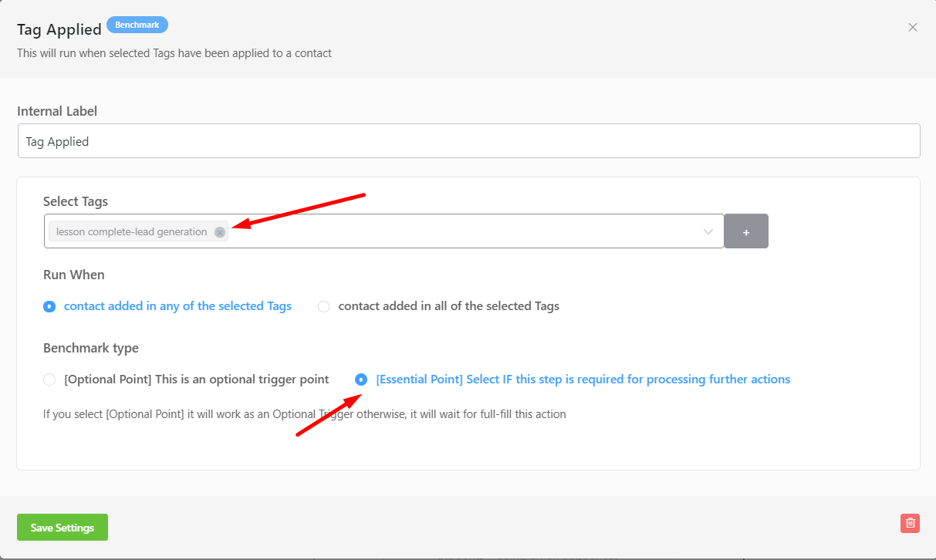The image size is (936, 560).
Task: Click the Benchmark type section heading
Action: click(91, 348)
